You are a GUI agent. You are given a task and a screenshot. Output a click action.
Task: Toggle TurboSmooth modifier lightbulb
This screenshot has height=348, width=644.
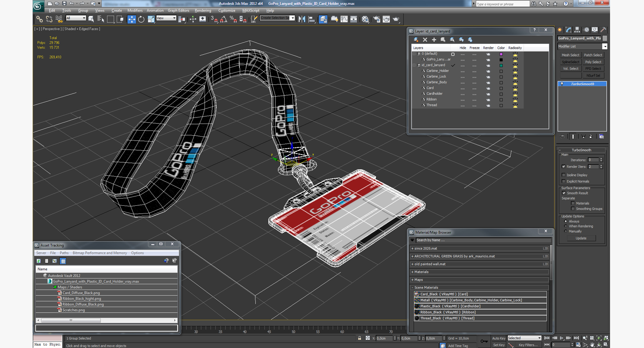pos(562,84)
